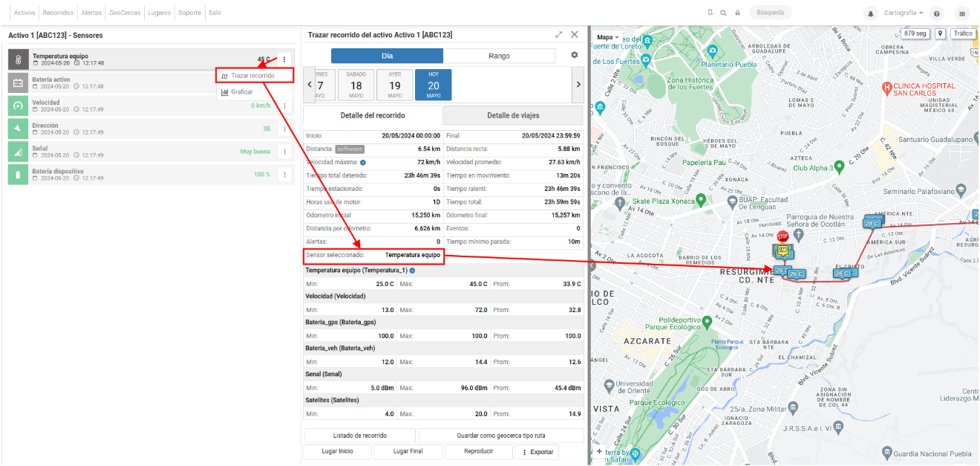Click the lock icon in the top bar
This screenshot has height=466, width=980.
[737, 13]
